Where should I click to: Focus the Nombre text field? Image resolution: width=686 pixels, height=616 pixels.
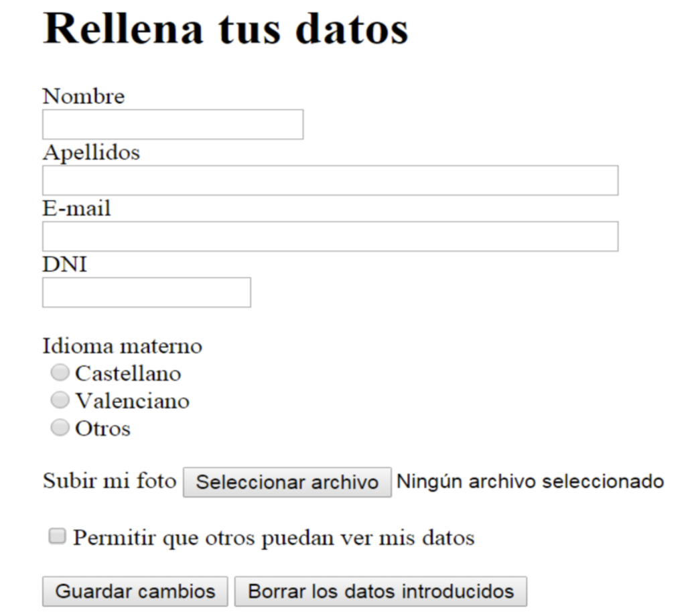(x=173, y=124)
